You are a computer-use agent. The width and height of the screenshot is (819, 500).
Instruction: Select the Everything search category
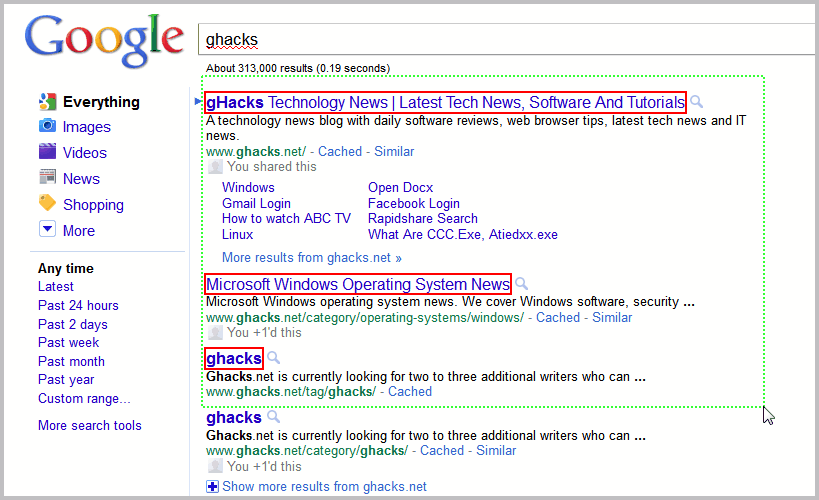pyautogui.click(x=101, y=102)
